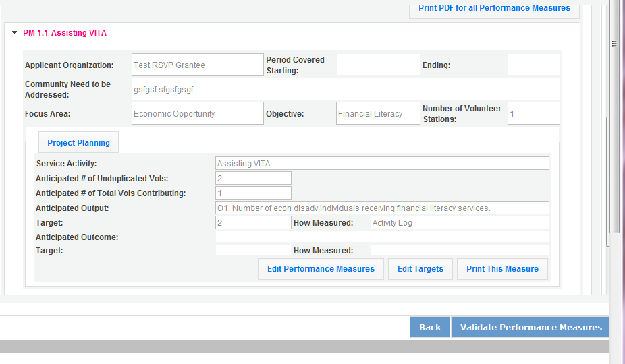The image size is (625, 364).
Task: Click the 'Service Activity:' label
Action: pyautogui.click(x=67, y=163)
